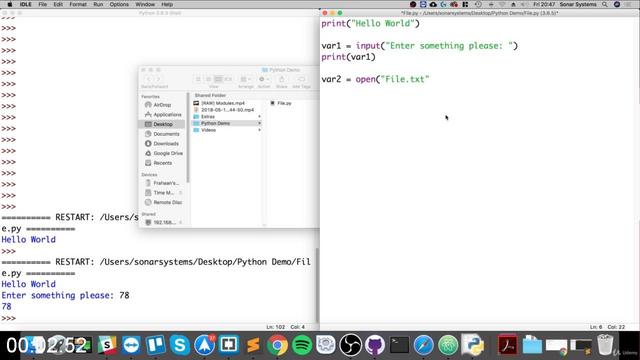
Task: Open Spotify from the dock
Action: (302, 345)
